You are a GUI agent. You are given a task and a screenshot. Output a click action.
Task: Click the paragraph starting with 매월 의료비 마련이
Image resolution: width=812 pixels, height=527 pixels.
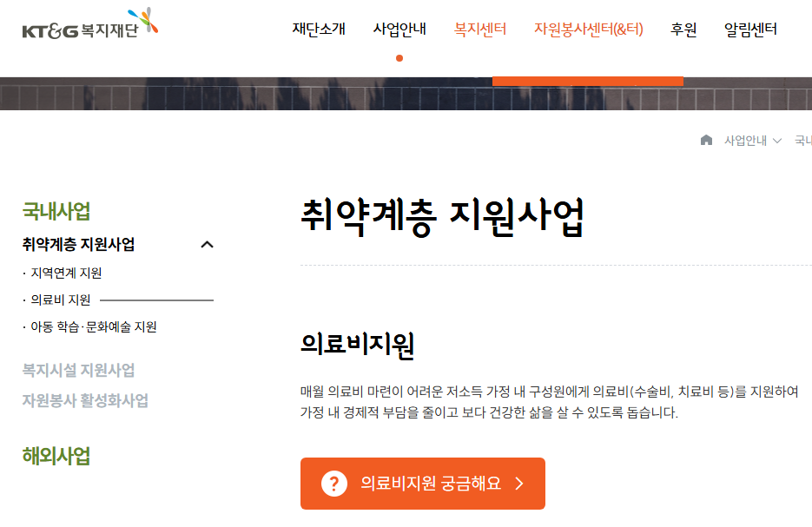(550, 402)
